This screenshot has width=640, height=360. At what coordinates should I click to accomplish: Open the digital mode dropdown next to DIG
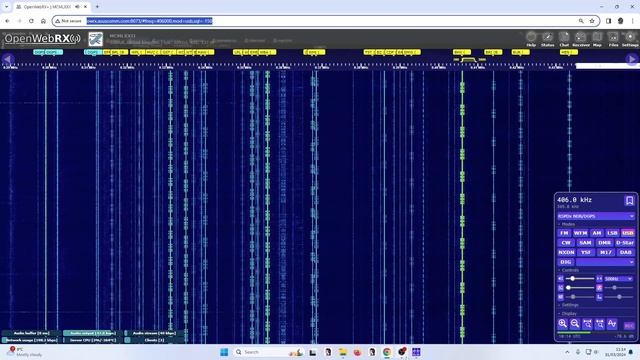click(605, 262)
